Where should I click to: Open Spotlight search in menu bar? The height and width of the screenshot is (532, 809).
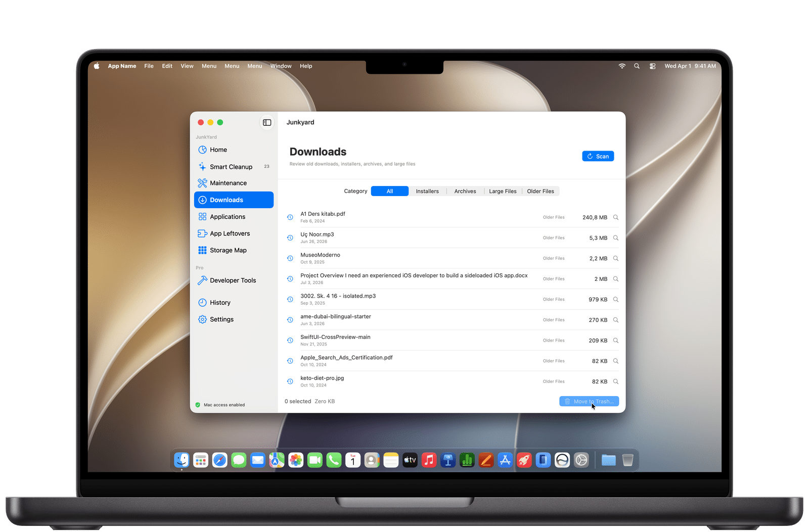[637, 66]
